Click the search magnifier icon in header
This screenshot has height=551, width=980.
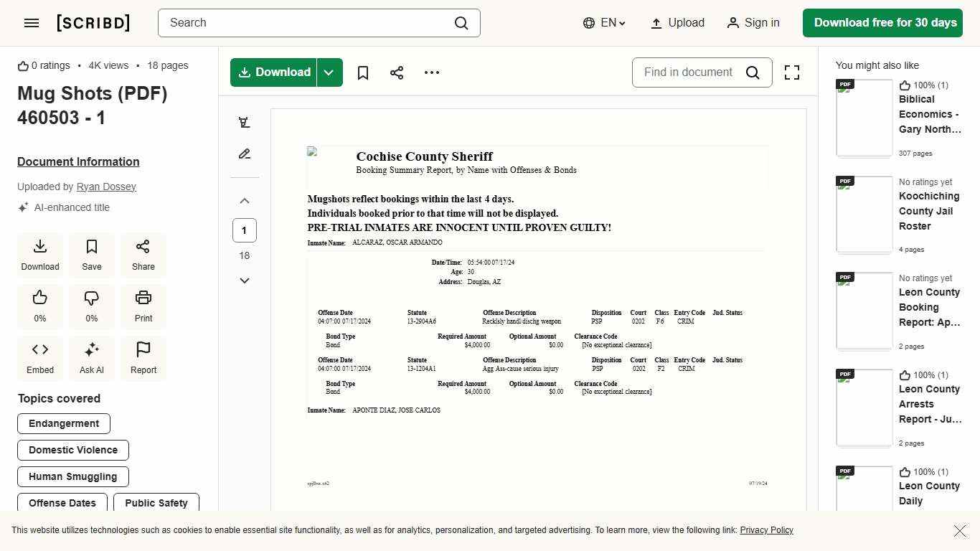461,23
